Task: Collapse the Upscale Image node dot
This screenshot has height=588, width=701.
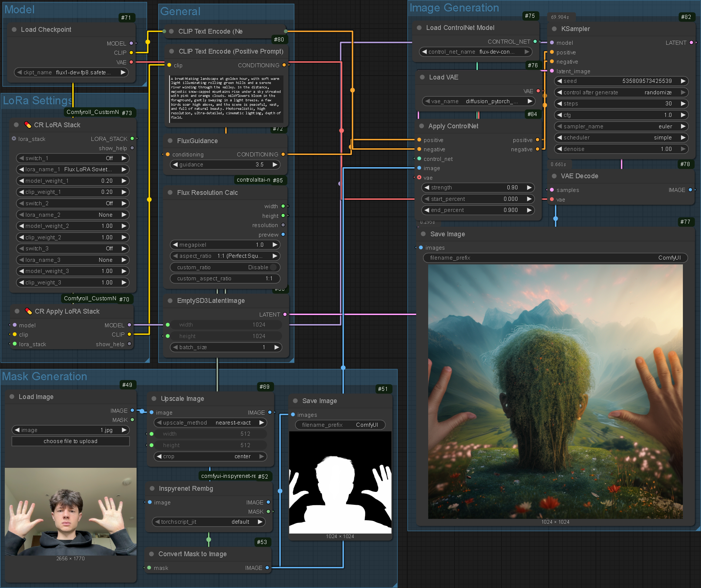Action: click(x=154, y=399)
